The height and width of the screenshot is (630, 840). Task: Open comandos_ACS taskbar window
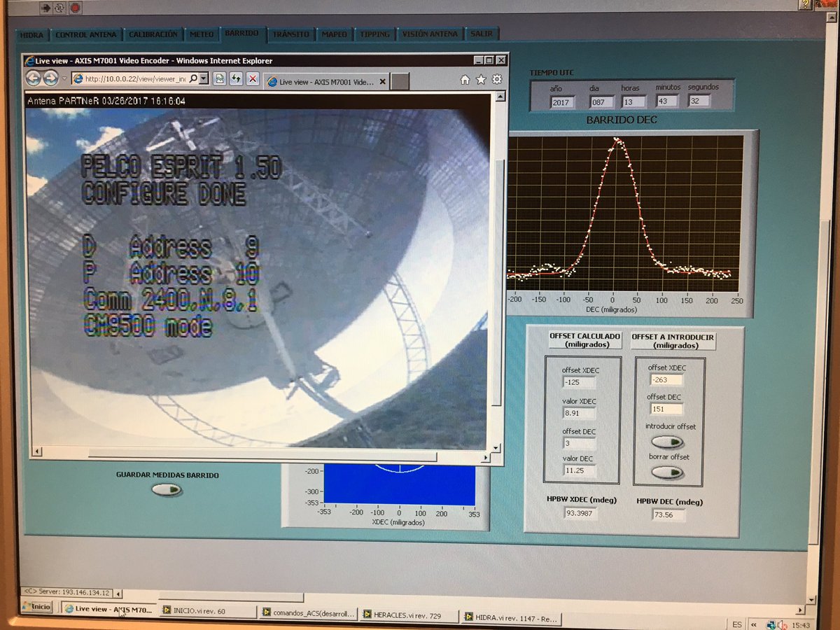coord(309,612)
